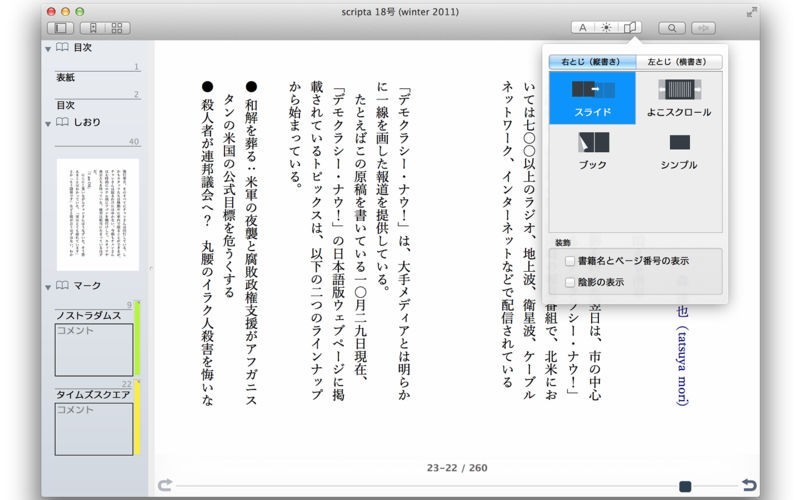
Task: Choose the ブック page transition style
Action: [593, 148]
